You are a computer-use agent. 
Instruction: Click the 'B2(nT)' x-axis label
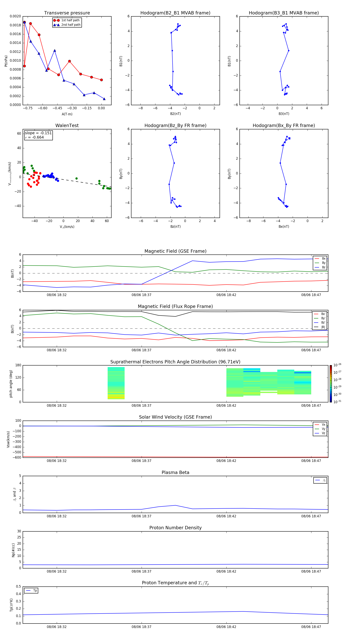(175, 114)
